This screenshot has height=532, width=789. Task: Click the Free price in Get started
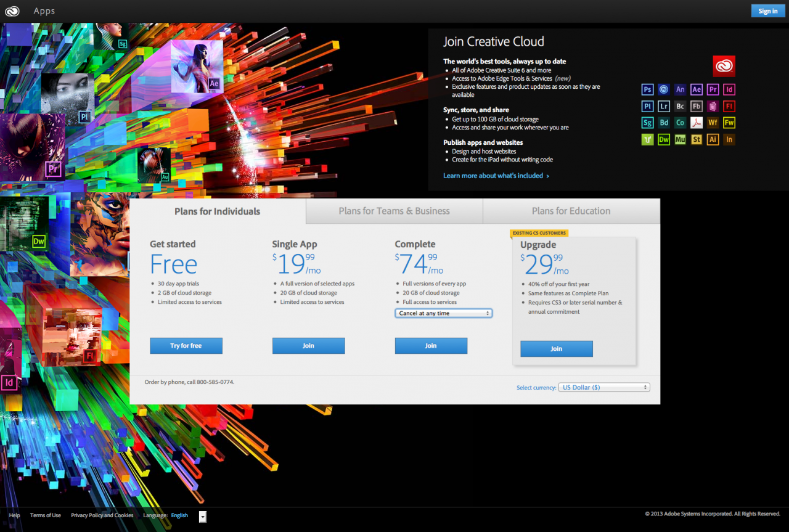click(174, 264)
